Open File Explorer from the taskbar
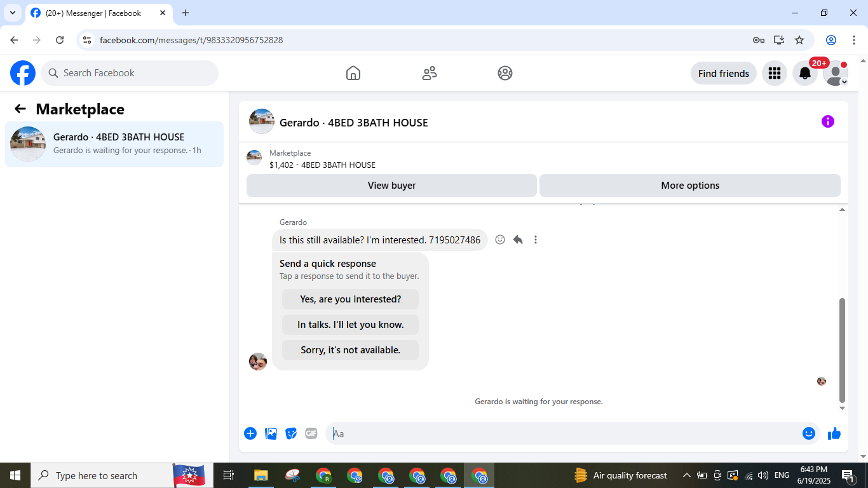868x488 pixels. [x=261, y=475]
